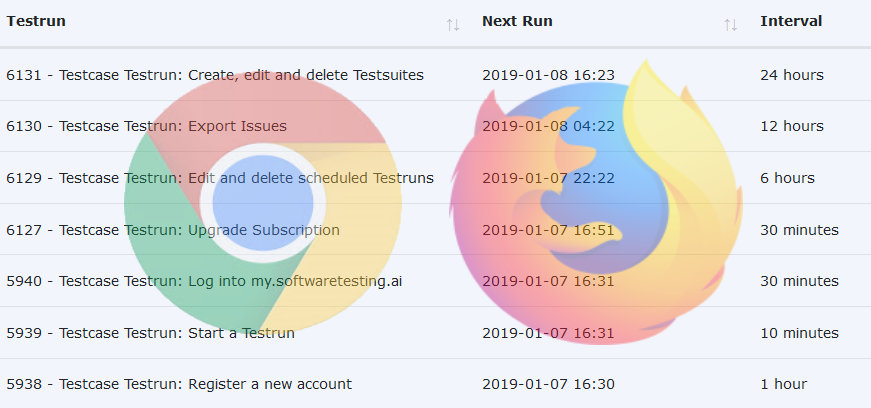871x408 pixels.
Task: Open testrun 5939 Start a Testrun
Action: coord(150,333)
